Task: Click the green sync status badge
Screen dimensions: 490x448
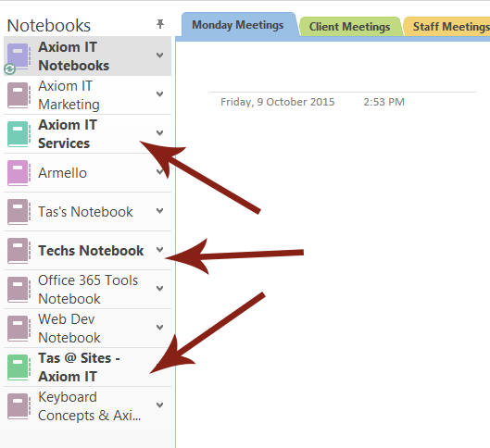Action: tap(9, 69)
